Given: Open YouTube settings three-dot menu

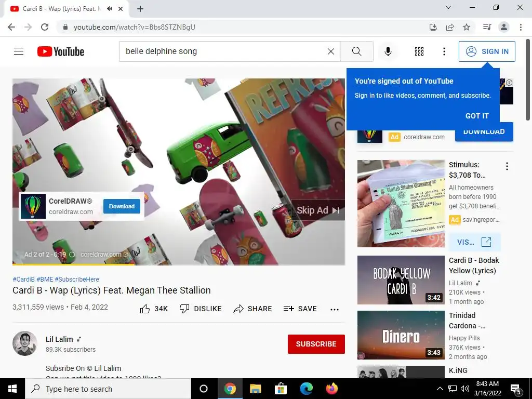Looking at the screenshot, I should tap(444, 51).
